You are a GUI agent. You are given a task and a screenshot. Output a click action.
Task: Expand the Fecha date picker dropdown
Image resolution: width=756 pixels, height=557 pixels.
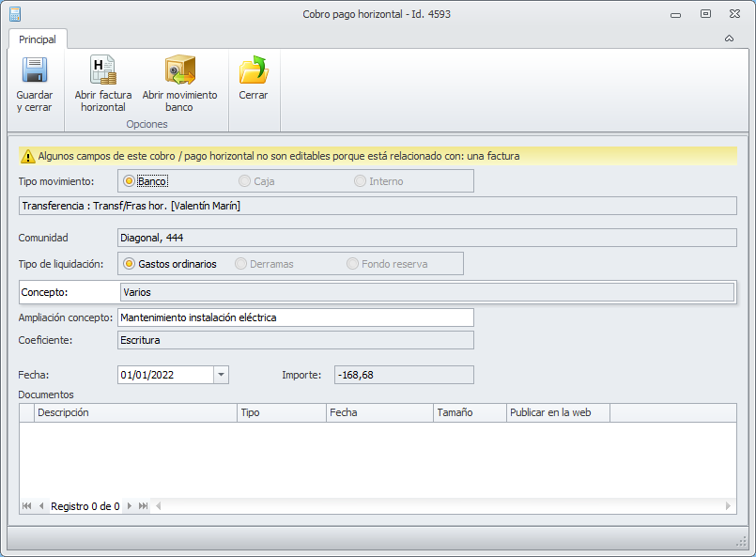221,375
